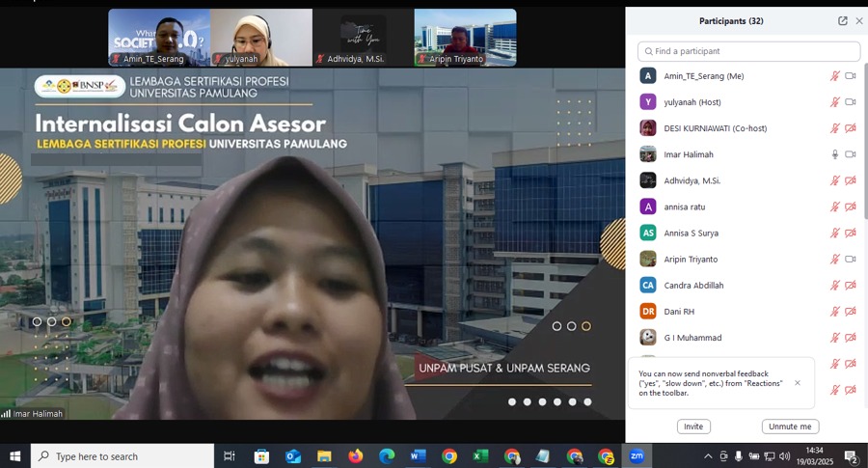Switch to Zoom taskbar icon
This screenshot has width=868, height=468.
(x=637, y=455)
